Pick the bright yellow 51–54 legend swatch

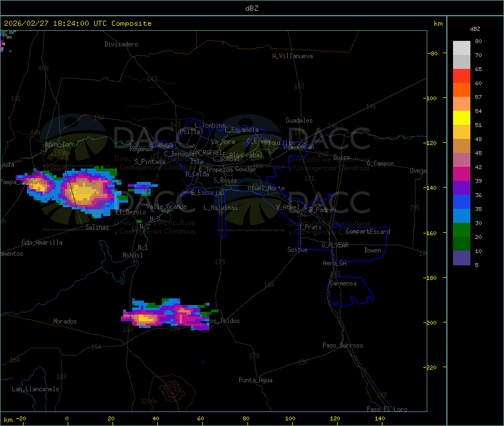(461, 118)
